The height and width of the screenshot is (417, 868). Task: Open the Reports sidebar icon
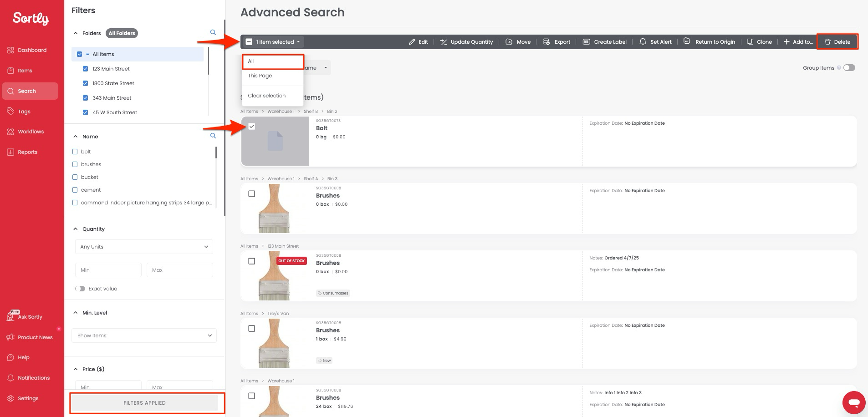pos(10,152)
